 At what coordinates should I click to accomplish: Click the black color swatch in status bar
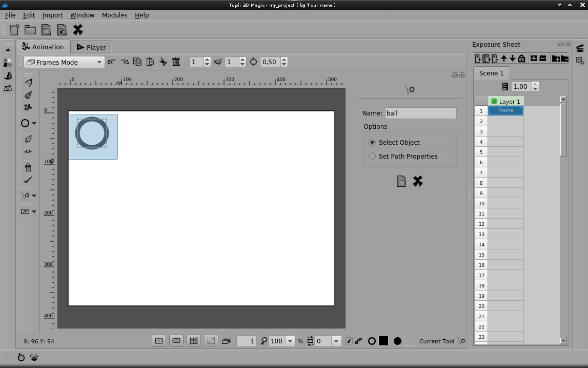383,341
